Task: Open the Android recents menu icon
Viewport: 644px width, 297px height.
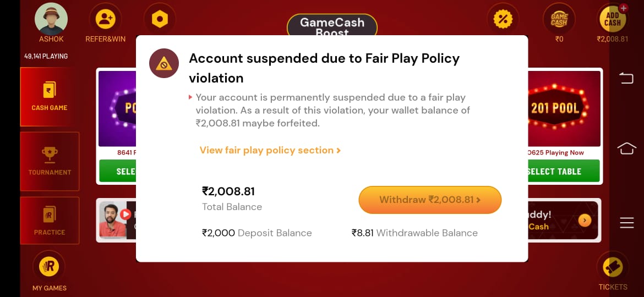Action: (x=627, y=222)
